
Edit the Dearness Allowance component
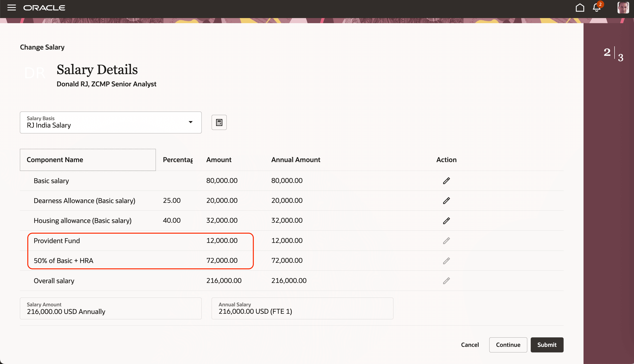pos(446,201)
